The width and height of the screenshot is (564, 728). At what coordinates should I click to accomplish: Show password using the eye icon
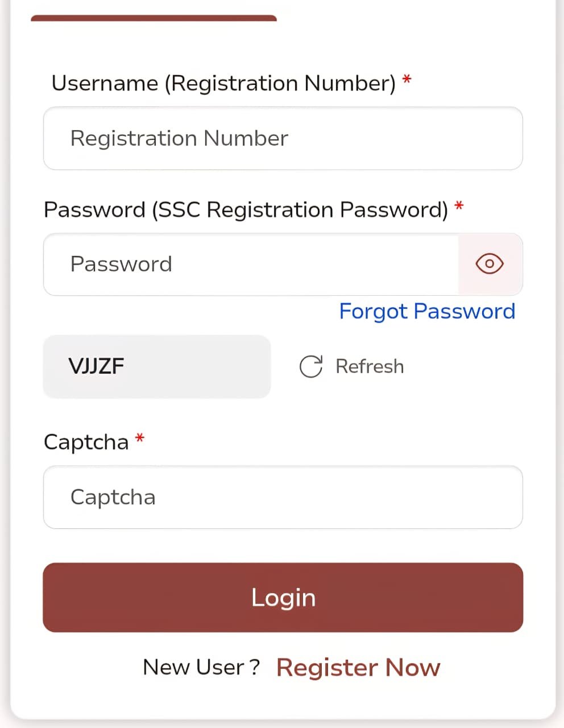(490, 264)
